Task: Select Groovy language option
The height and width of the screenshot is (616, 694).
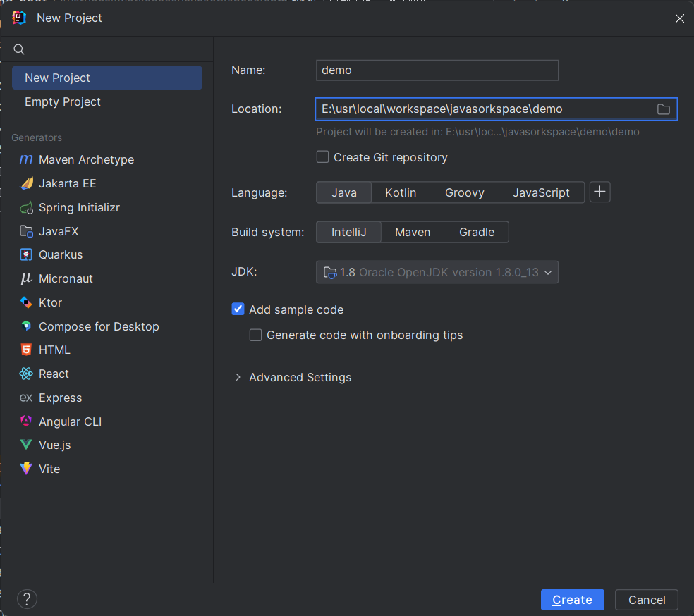Action: pyautogui.click(x=464, y=192)
